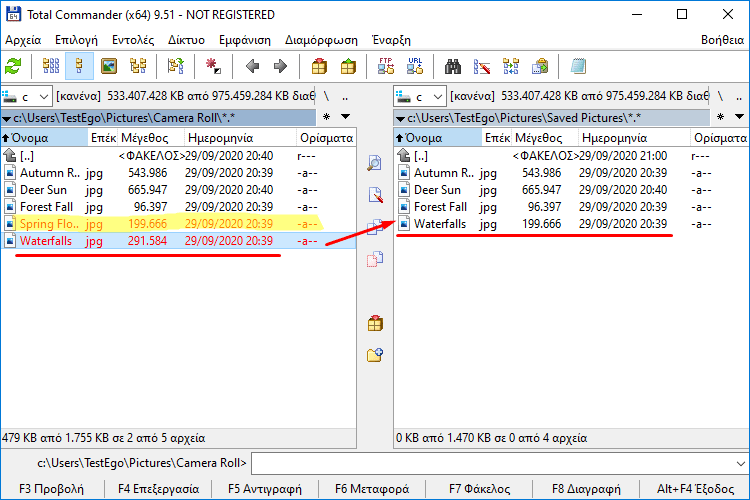Image resolution: width=750 pixels, height=500 pixels.
Task: Open the Επιλογή menu
Action: [76, 40]
